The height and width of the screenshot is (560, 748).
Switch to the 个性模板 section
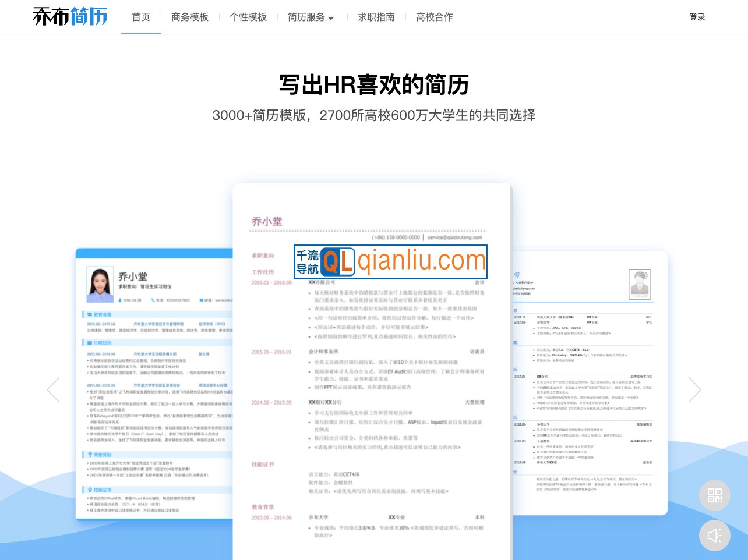tap(248, 17)
